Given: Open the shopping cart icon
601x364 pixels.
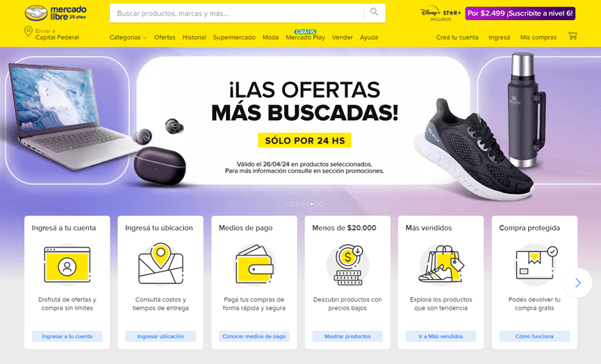Looking at the screenshot, I should point(573,36).
